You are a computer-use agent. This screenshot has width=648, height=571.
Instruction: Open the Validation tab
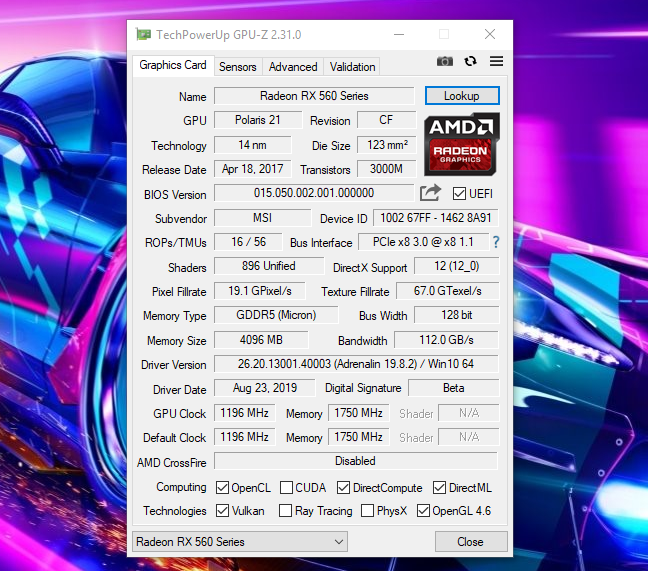tap(353, 67)
